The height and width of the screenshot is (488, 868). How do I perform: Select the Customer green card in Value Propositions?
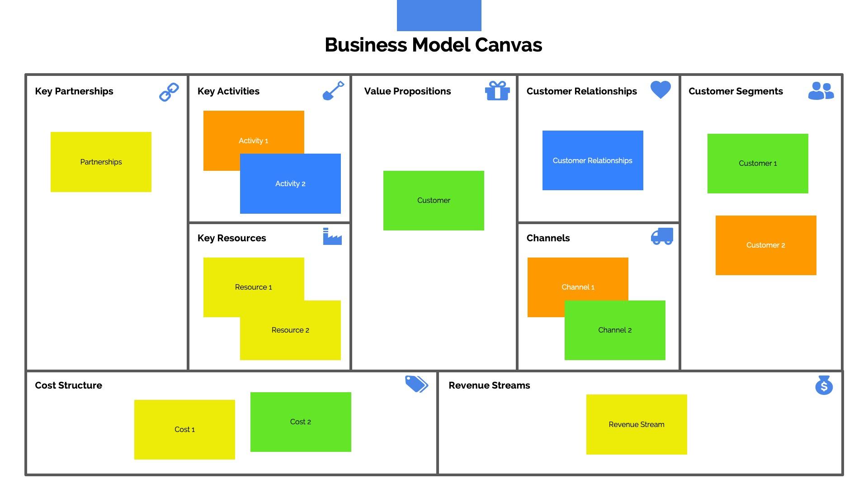[433, 200]
